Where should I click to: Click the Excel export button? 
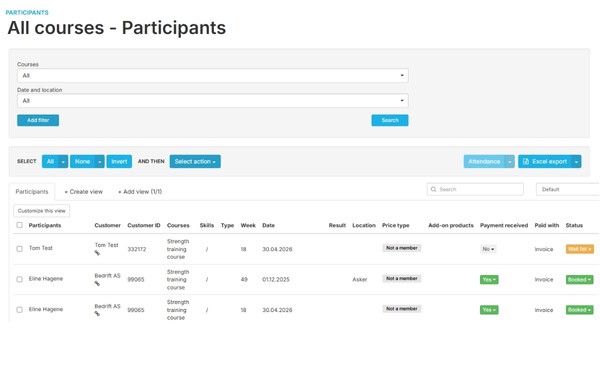[545, 161]
